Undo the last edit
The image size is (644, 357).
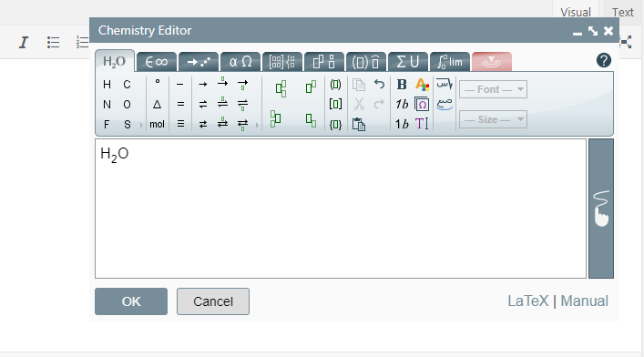coord(379,84)
